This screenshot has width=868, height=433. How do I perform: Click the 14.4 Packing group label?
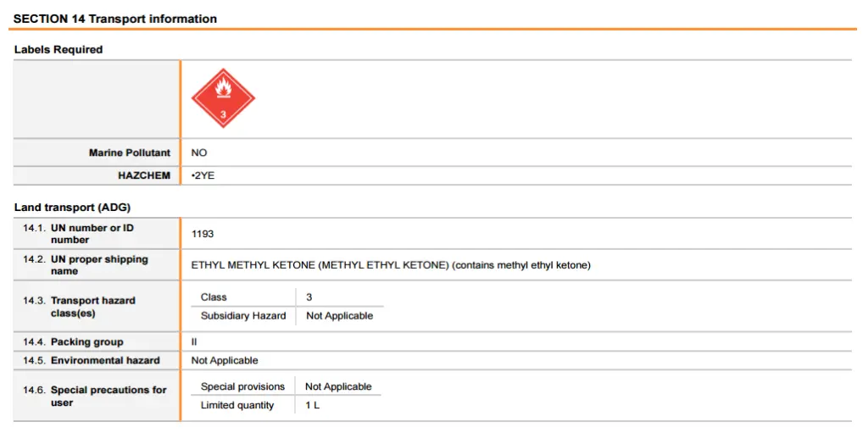[86, 341]
